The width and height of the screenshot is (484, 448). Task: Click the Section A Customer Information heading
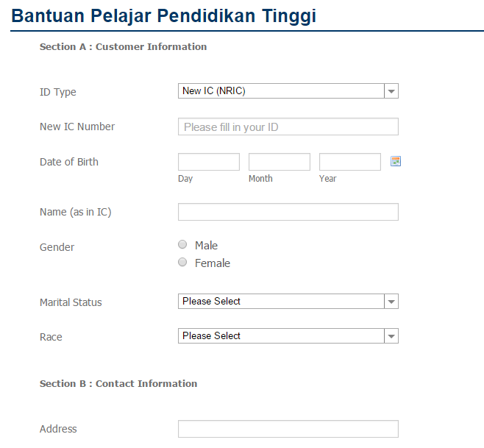[123, 46]
